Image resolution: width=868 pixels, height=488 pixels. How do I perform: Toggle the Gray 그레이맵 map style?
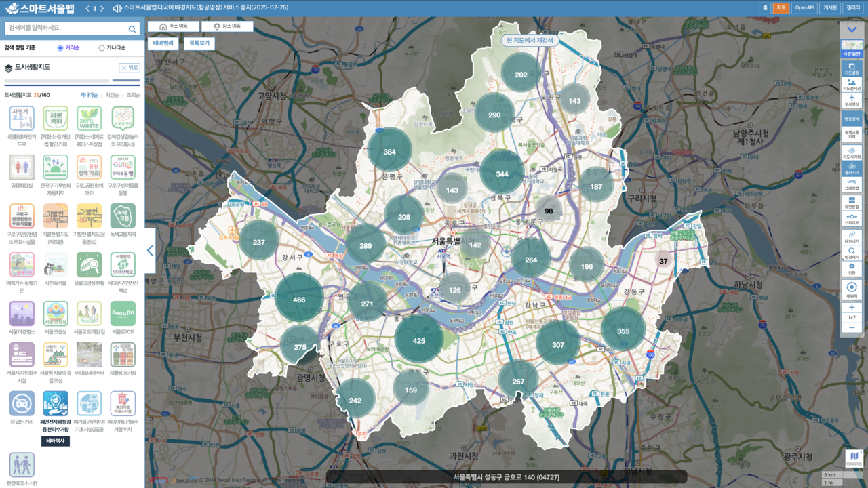[x=852, y=184]
